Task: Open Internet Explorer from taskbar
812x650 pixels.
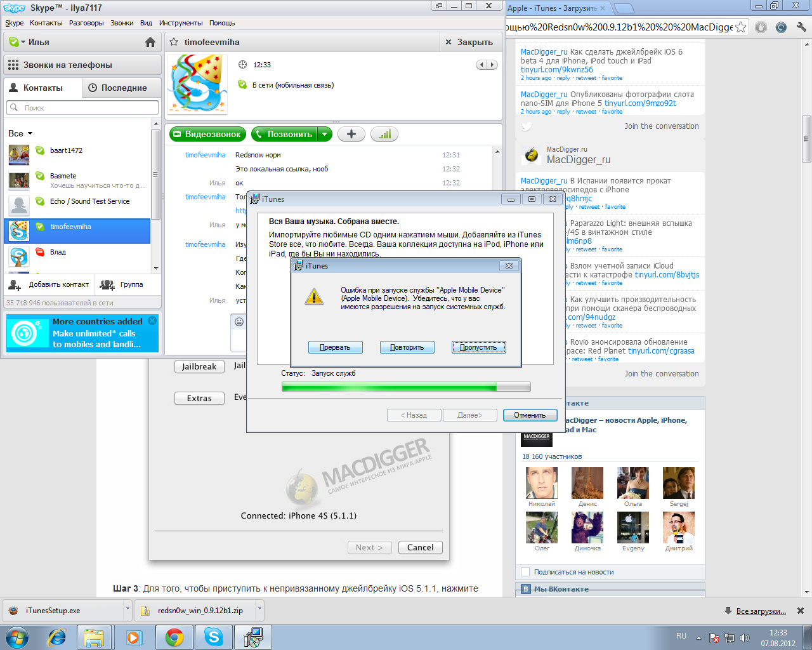Action: [x=58, y=637]
